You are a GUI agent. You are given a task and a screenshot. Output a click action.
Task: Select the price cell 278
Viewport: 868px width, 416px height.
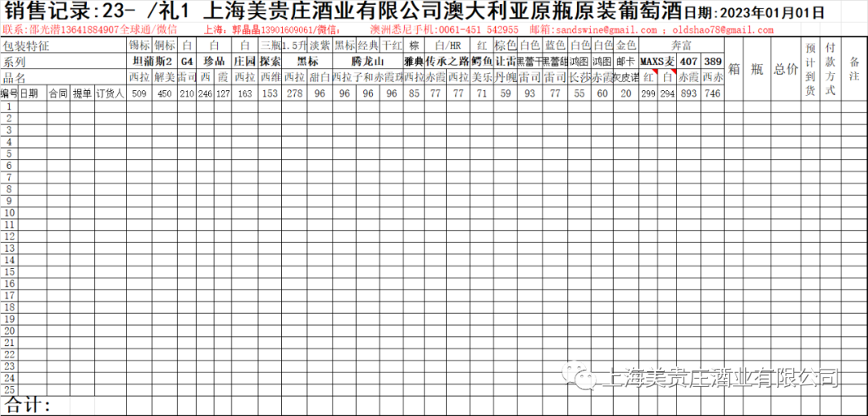tap(294, 93)
